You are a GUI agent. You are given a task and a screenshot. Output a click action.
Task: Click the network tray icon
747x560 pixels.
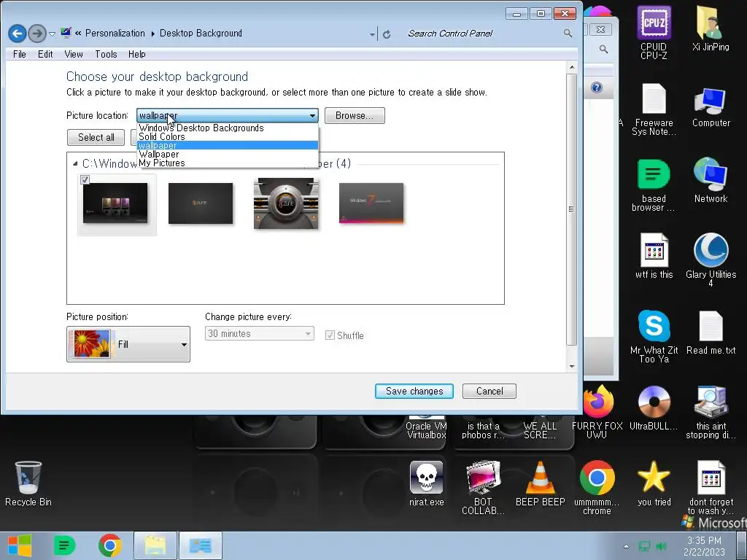coord(644,546)
